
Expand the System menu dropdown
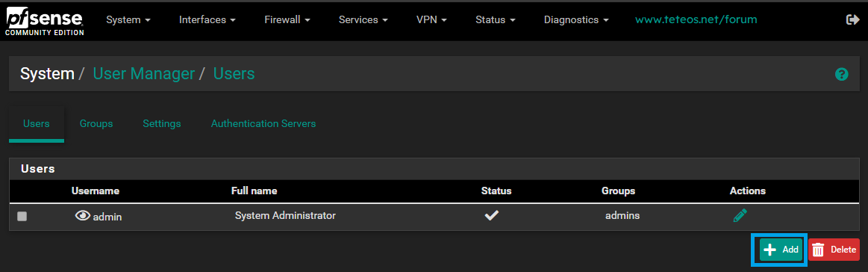[x=128, y=20]
